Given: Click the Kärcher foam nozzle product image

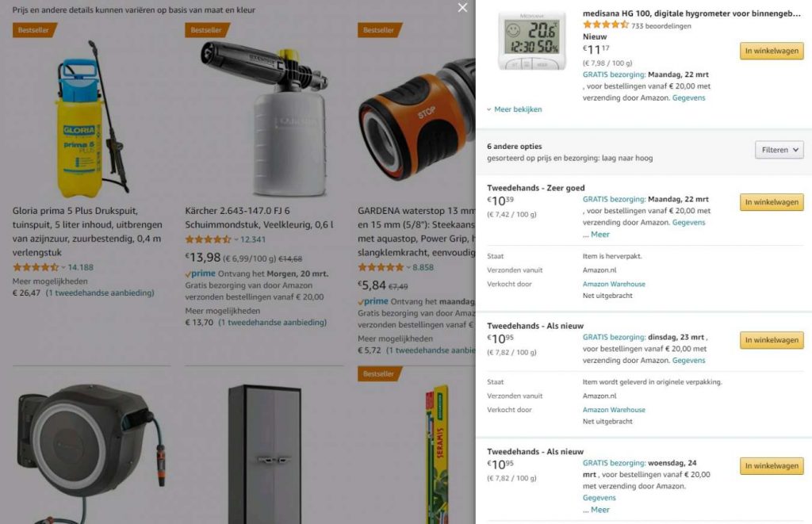Looking at the screenshot, I should (264, 119).
